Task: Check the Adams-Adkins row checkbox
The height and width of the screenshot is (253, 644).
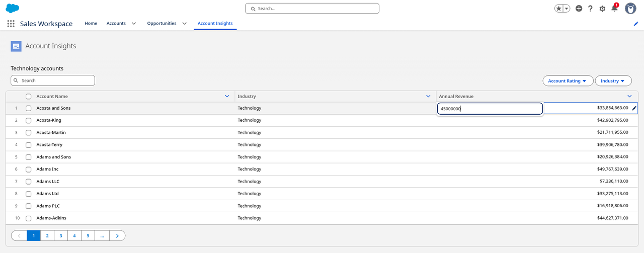Action: [29, 218]
